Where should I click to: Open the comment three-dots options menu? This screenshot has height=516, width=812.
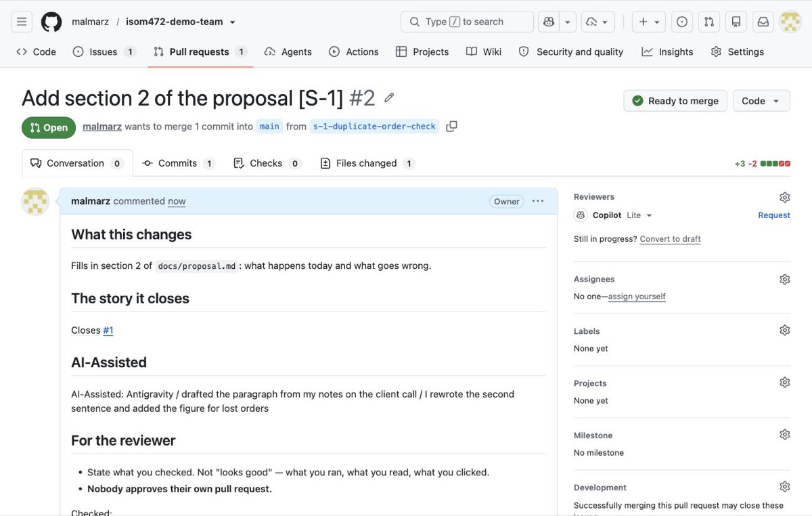click(538, 201)
